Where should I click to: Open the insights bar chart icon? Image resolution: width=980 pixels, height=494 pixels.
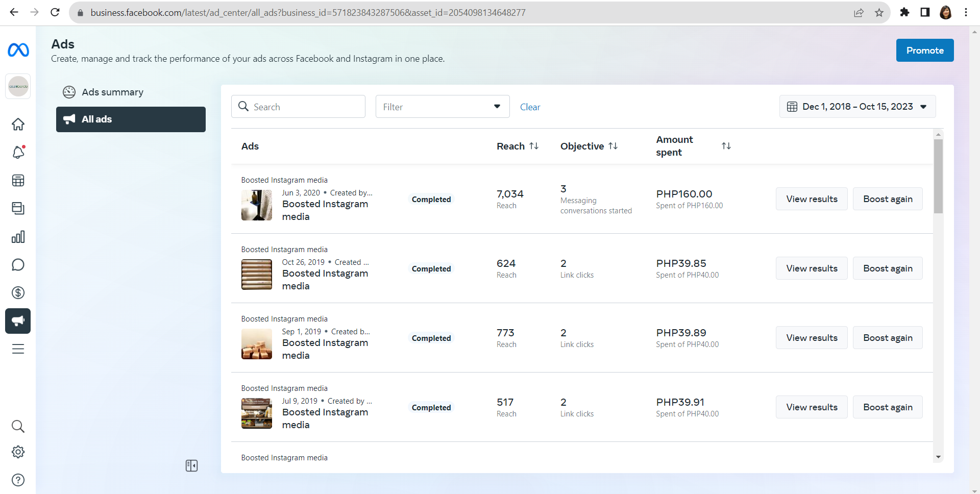(18, 237)
